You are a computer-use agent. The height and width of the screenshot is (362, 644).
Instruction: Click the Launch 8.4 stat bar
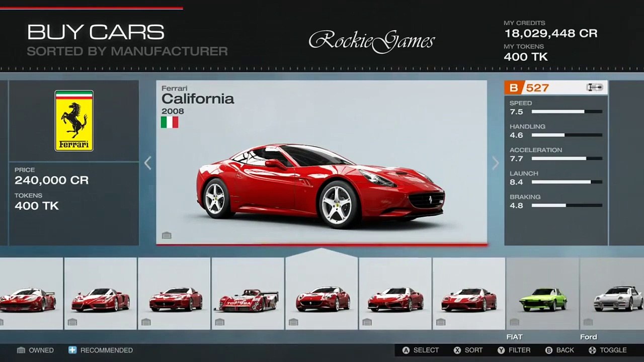click(x=567, y=182)
